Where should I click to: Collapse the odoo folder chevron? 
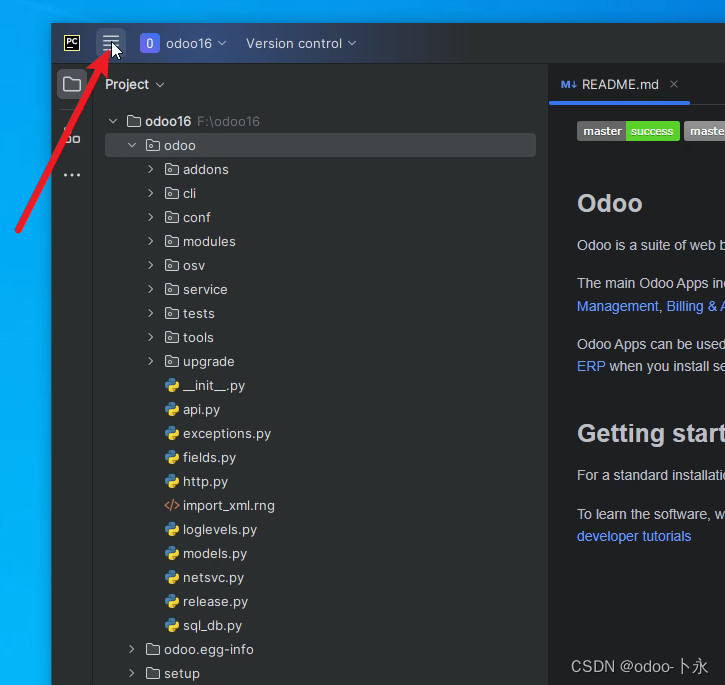132,145
